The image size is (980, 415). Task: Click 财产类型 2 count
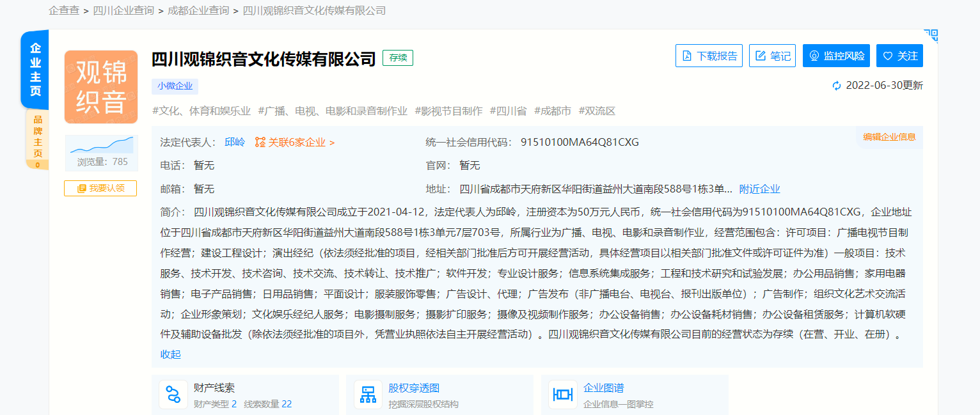click(x=216, y=404)
